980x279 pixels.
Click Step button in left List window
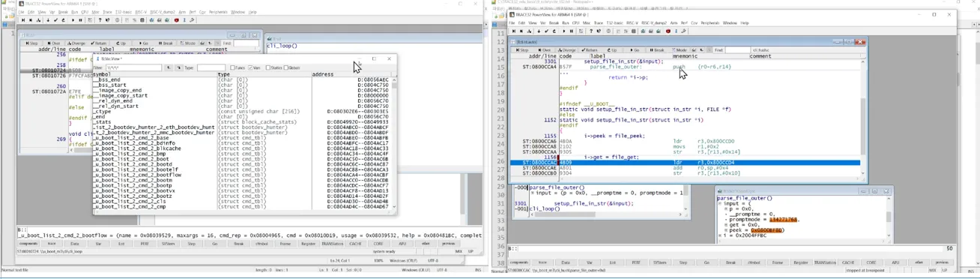tap(31, 43)
